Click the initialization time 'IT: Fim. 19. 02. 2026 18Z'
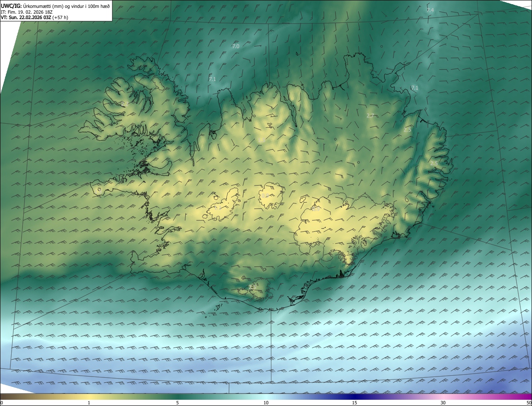Image resolution: width=532 pixels, height=406 pixels. (x=27, y=12)
